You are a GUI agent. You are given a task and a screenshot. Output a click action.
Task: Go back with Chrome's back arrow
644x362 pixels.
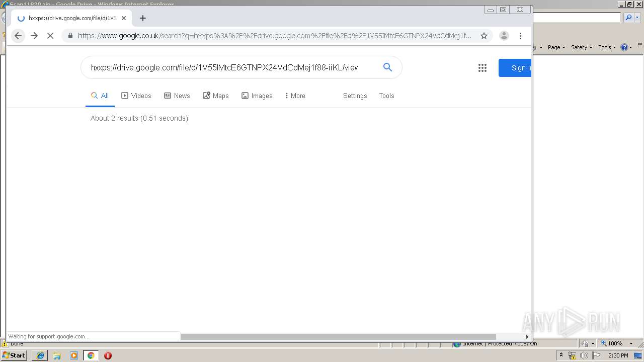tap(18, 36)
